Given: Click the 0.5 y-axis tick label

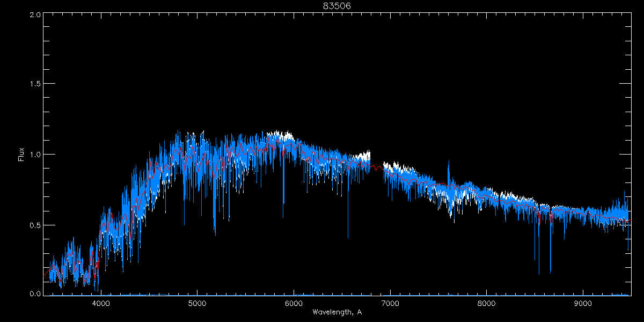Looking at the screenshot, I should [35, 225].
